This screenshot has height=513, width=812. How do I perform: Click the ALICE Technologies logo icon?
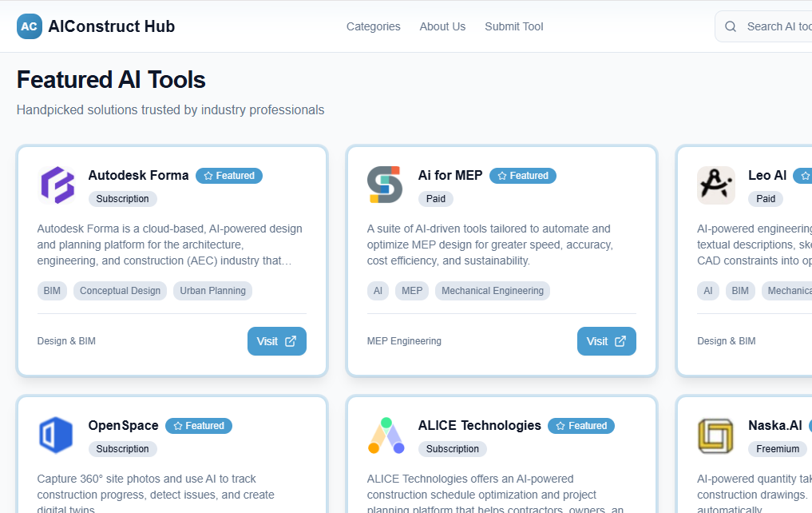click(385, 435)
